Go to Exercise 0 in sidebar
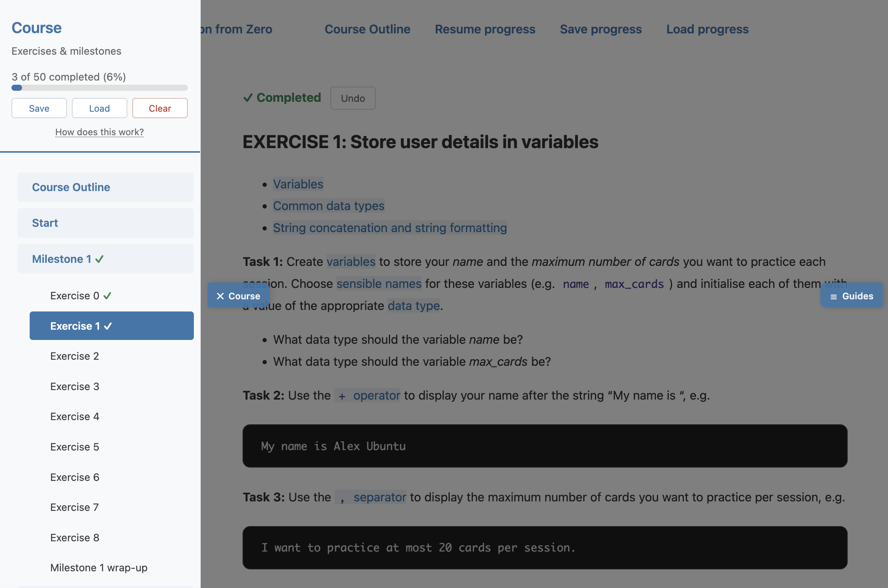This screenshot has height=588, width=888. coord(112,296)
